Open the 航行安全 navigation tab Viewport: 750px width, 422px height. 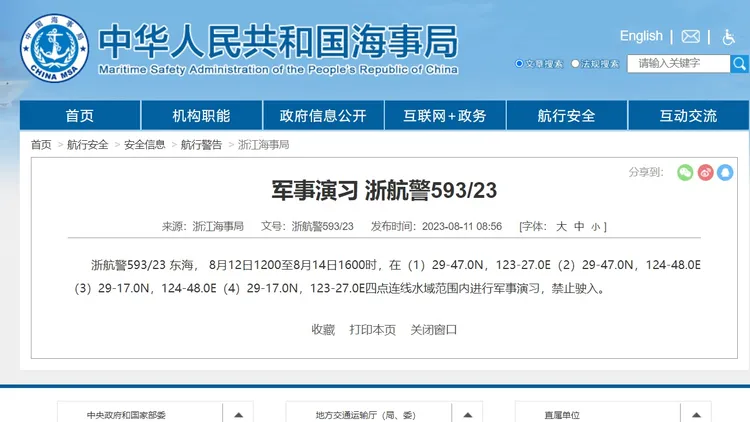(566, 115)
